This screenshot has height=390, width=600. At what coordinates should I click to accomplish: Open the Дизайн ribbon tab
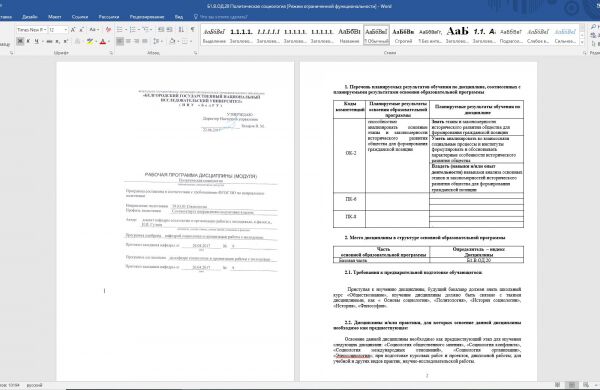pos(29,17)
